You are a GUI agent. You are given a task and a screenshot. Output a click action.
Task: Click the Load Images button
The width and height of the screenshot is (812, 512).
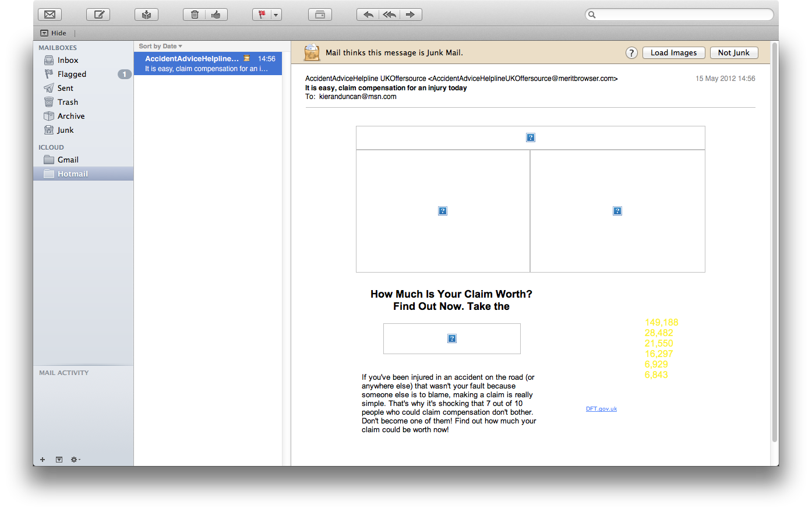click(673, 52)
